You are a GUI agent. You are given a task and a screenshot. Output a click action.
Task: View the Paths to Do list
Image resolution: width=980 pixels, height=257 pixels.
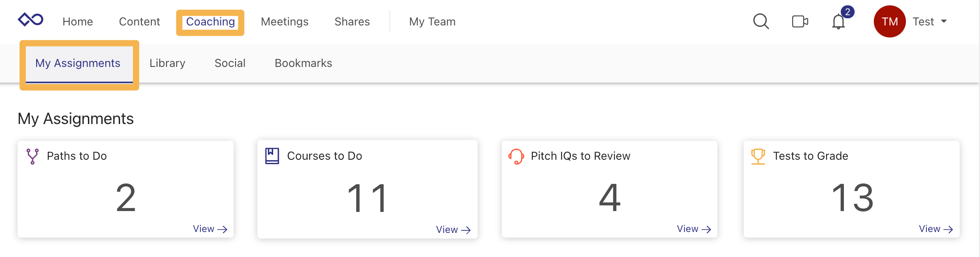click(x=210, y=229)
